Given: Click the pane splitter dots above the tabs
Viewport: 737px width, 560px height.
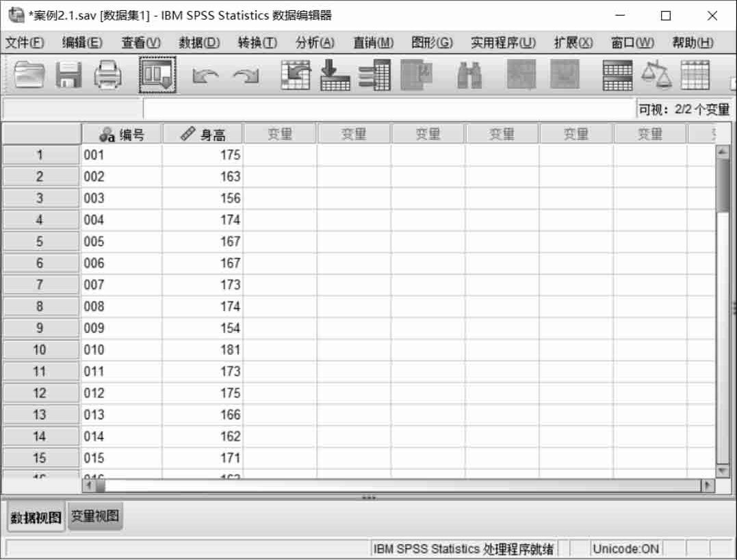Looking at the screenshot, I should click(368, 498).
